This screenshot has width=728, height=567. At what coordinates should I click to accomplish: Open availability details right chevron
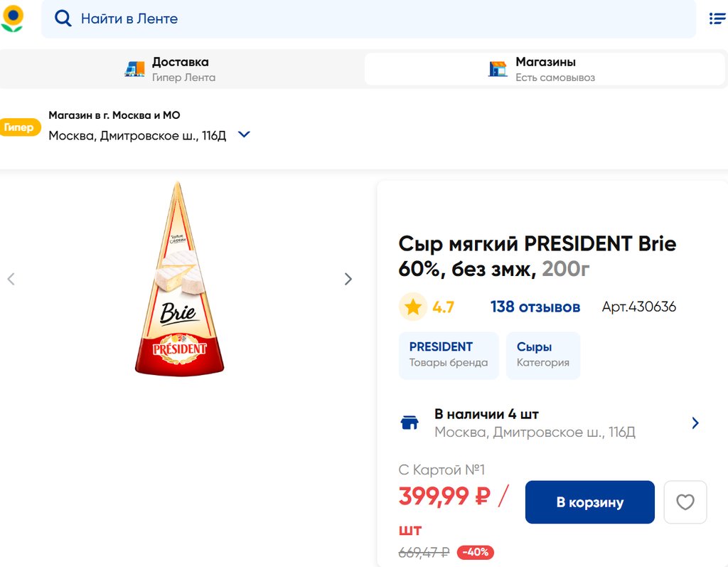point(695,423)
